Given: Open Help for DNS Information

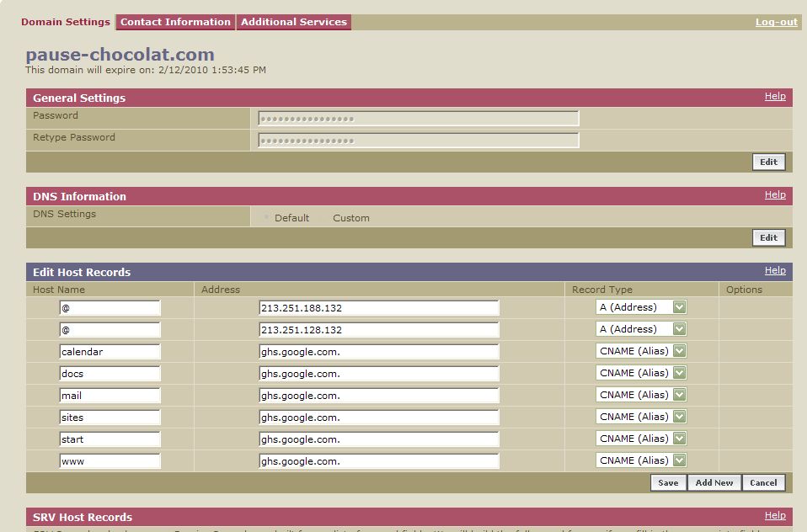Looking at the screenshot, I should [x=775, y=194].
